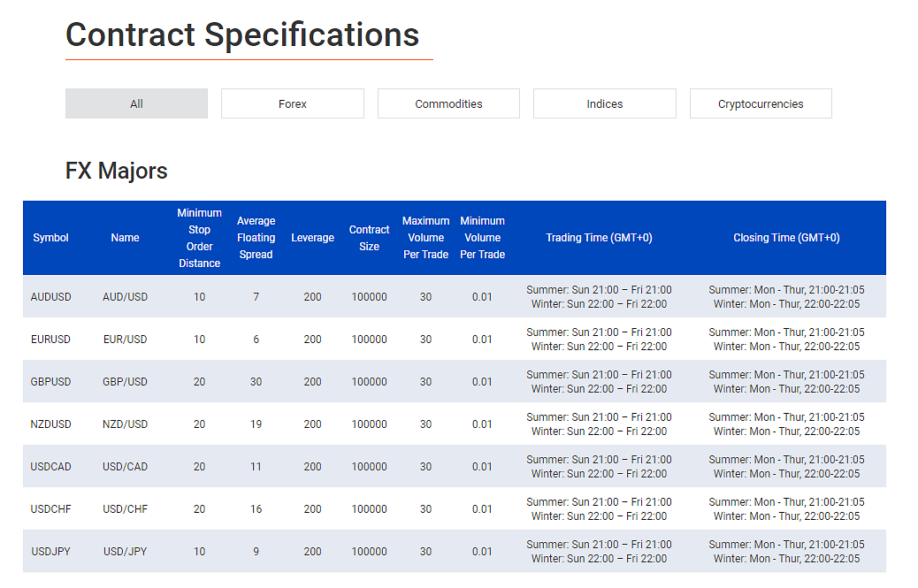Open the Commodities tab
The width and height of the screenshot is (918, 588).
click(x=448, y=103)
